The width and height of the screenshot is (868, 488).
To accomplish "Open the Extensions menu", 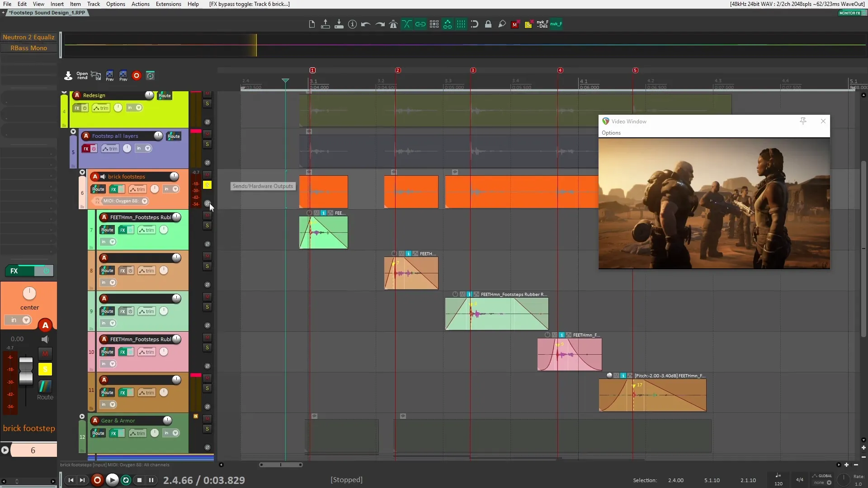I will click(169, 4).
